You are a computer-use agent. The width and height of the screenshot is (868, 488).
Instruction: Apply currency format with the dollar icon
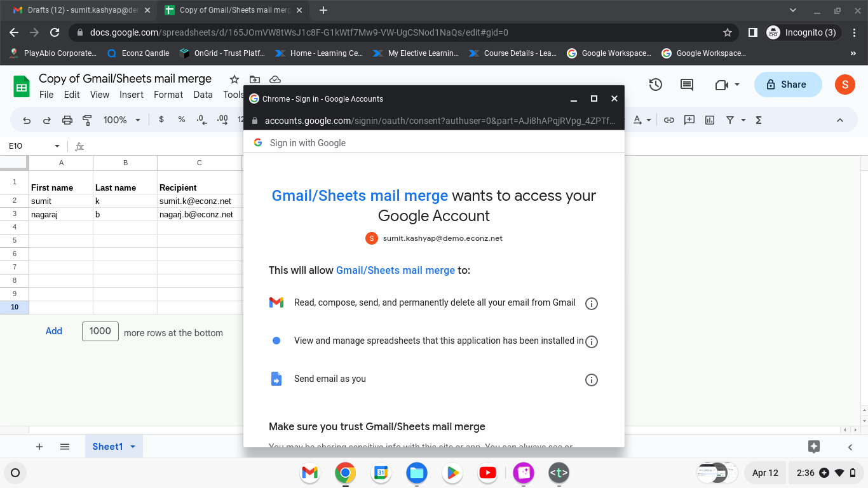tap(161, 120)
